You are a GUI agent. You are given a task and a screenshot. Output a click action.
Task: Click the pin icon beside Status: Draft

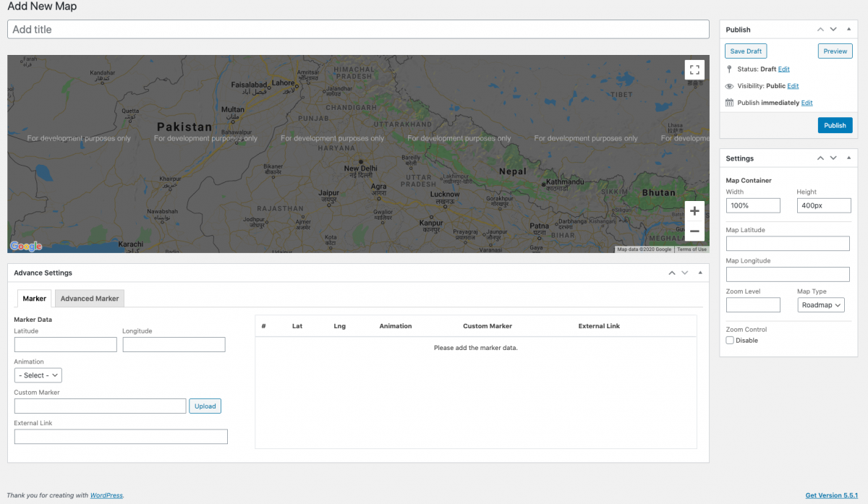(x=730, y=69)
